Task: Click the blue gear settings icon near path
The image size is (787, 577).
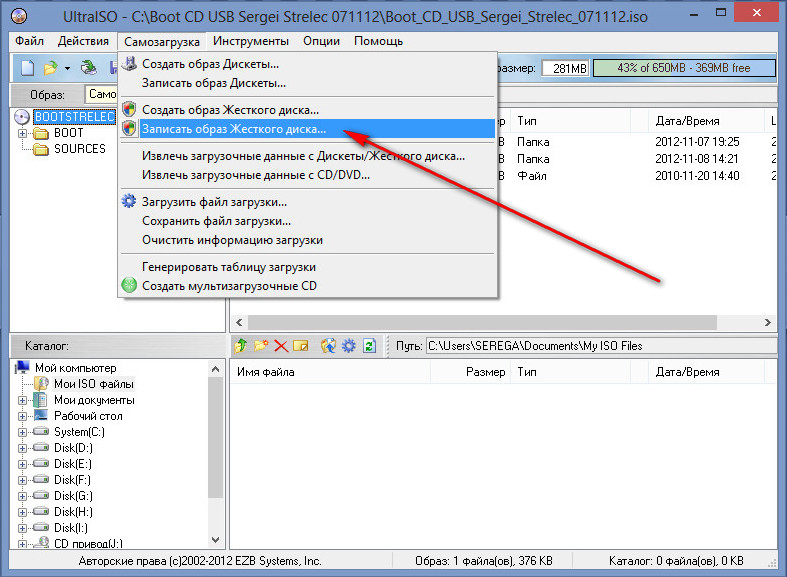Action: (349, 345)
